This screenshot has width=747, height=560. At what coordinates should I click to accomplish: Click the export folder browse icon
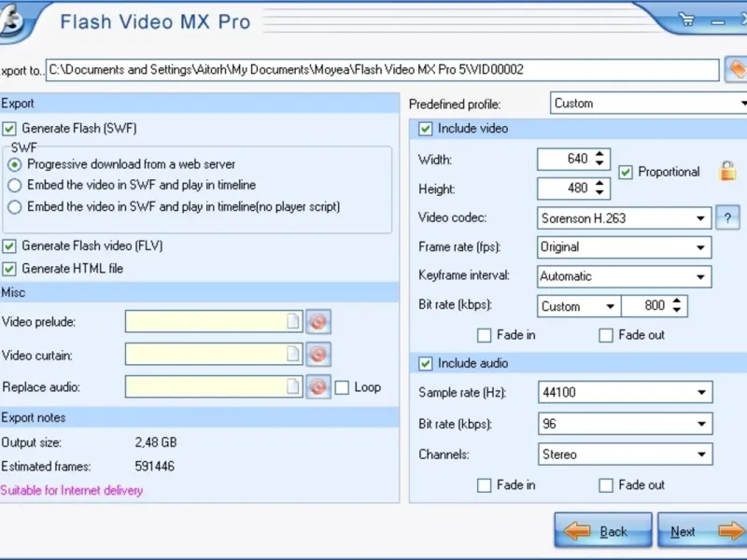[x=736, y=70]
